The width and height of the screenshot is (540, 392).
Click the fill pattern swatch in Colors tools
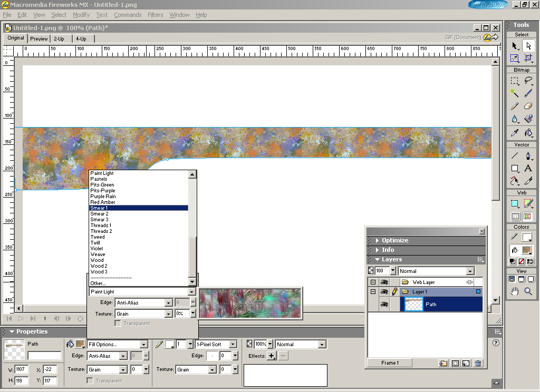point(527,250)
